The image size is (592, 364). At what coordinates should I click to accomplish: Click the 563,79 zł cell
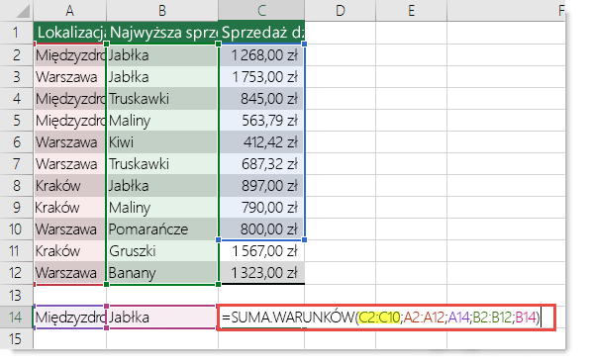click(x=261, y=121)
